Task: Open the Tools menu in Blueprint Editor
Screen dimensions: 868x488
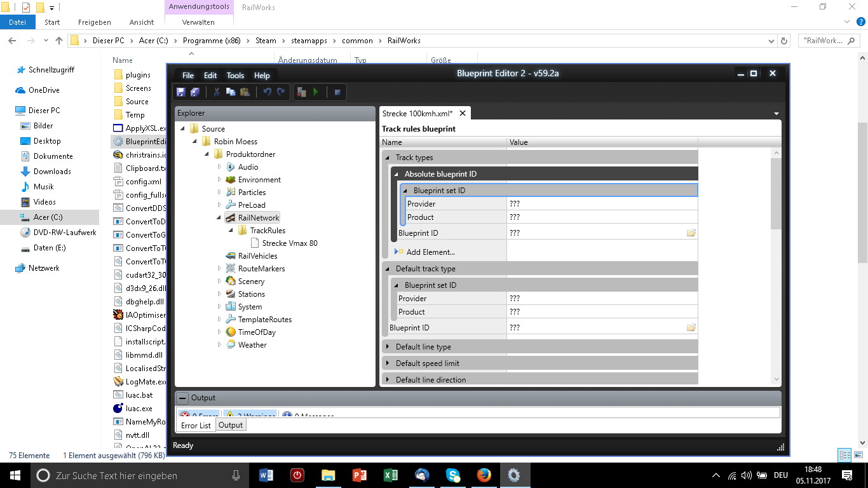Action: tap(235, 76)
